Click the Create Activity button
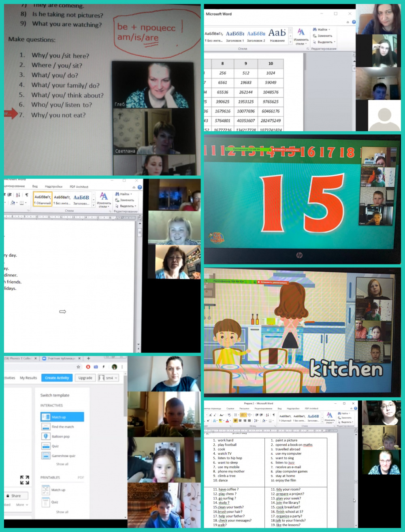The width and height of the screenshot is (405, 532). tap(57, 378)
